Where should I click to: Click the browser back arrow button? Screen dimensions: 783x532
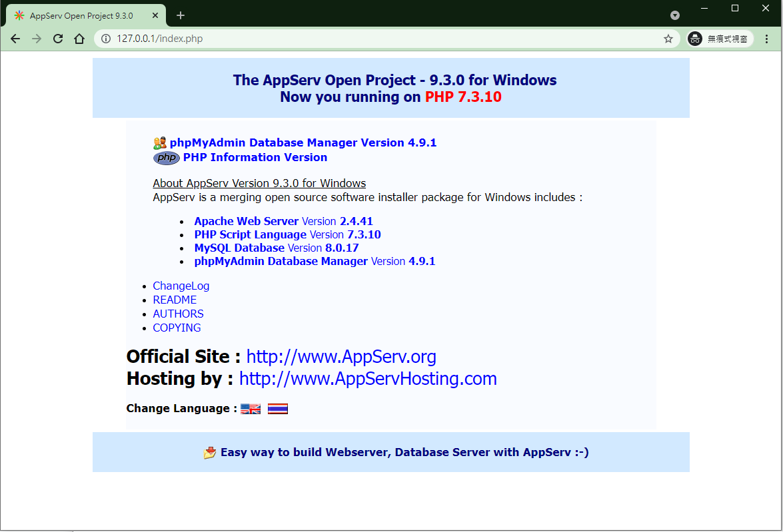pos(15,39)
